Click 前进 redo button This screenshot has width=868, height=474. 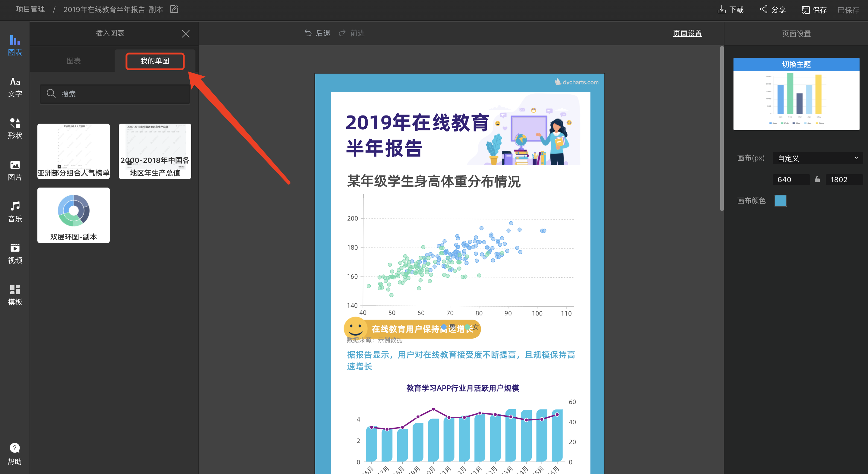point(351,33)
